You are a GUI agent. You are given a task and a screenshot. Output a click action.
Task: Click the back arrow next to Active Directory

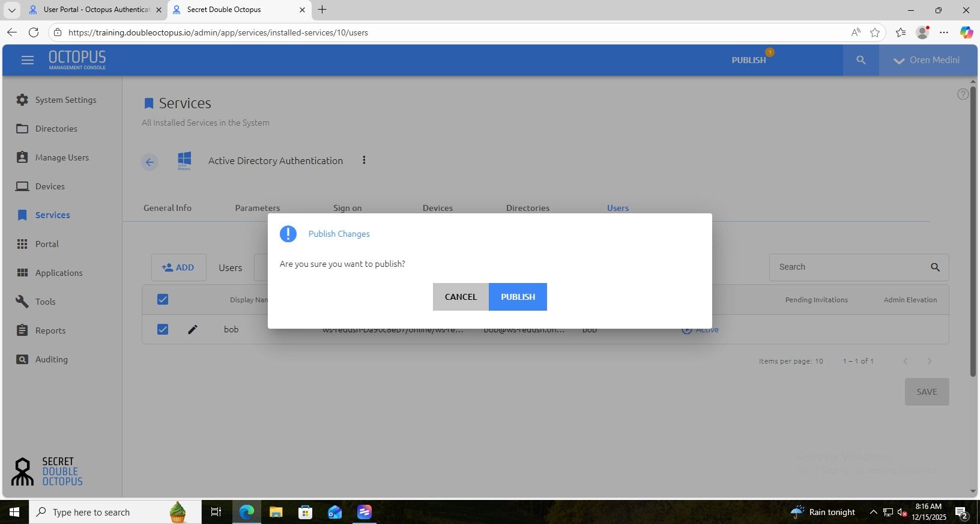pyautogui.click(x=150, y=162)
